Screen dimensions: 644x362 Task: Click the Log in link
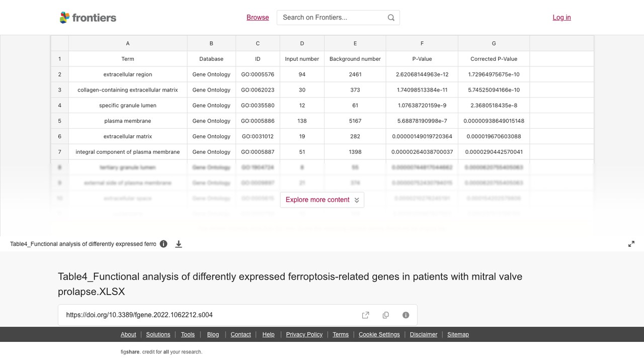[x=561, y=18]
